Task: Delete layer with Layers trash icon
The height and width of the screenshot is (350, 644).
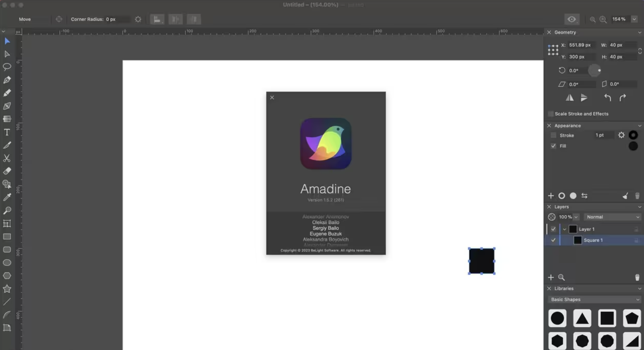Action: point(637,277)
